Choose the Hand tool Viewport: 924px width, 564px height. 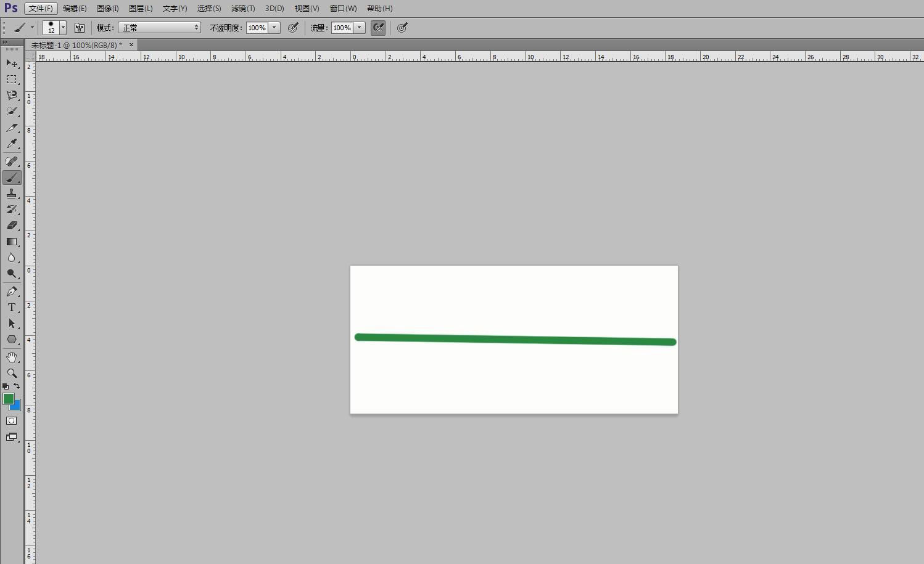(12, 357)
